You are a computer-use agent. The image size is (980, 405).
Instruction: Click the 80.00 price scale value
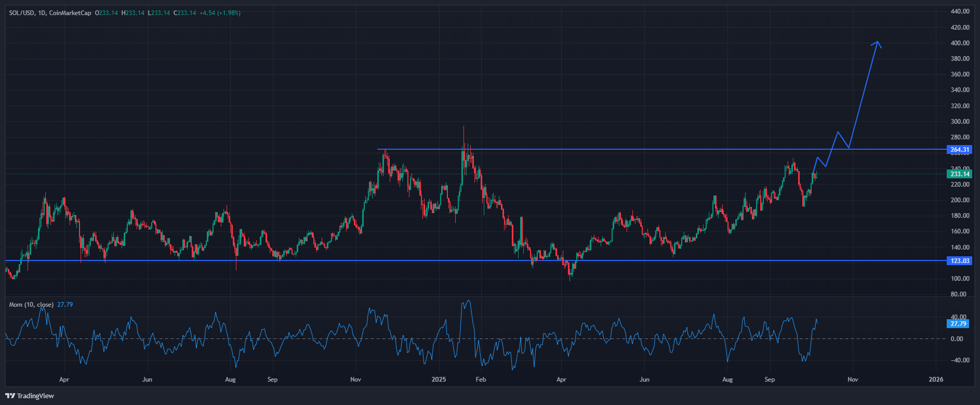[960, 294]
